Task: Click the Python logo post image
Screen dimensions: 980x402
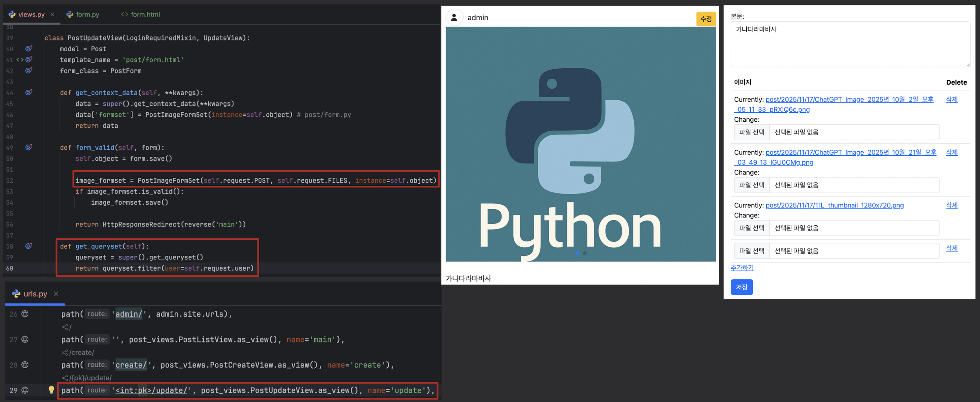Action: coord(581,144)
